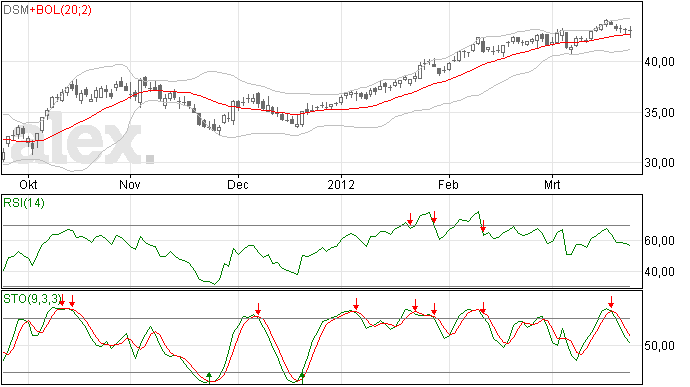Click the 50,00 stochastic axis value
This screenshot has height=387, width=690.
click(x=660, y=346)
